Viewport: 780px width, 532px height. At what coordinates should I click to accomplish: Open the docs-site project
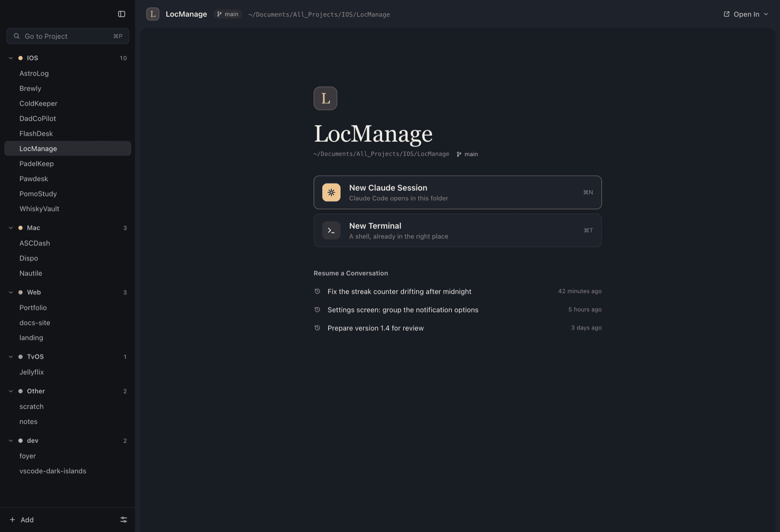point(68,323)
